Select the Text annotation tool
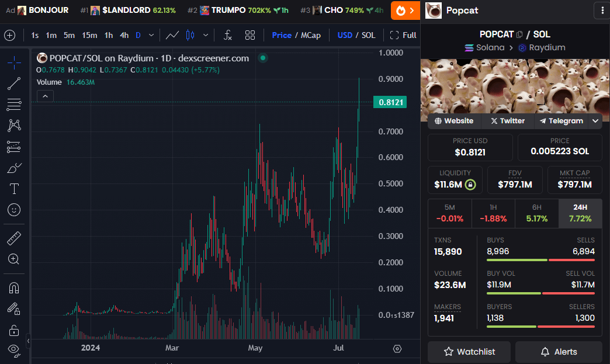The height and width of the screenshot is (364, 610). (14, 189)
